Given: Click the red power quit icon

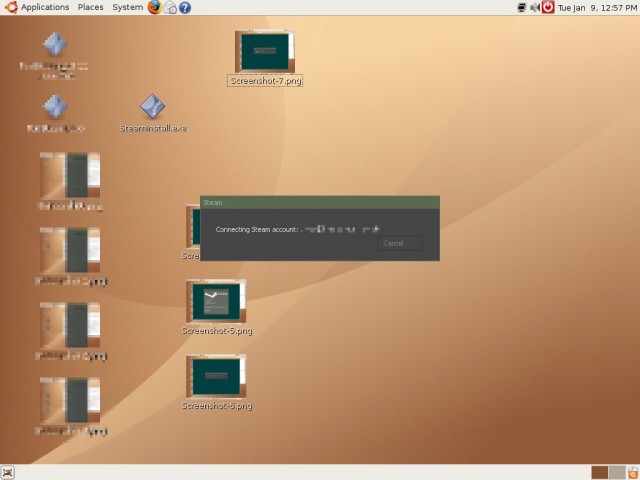Looking at the screenshot, I should [x=548, y=7].
